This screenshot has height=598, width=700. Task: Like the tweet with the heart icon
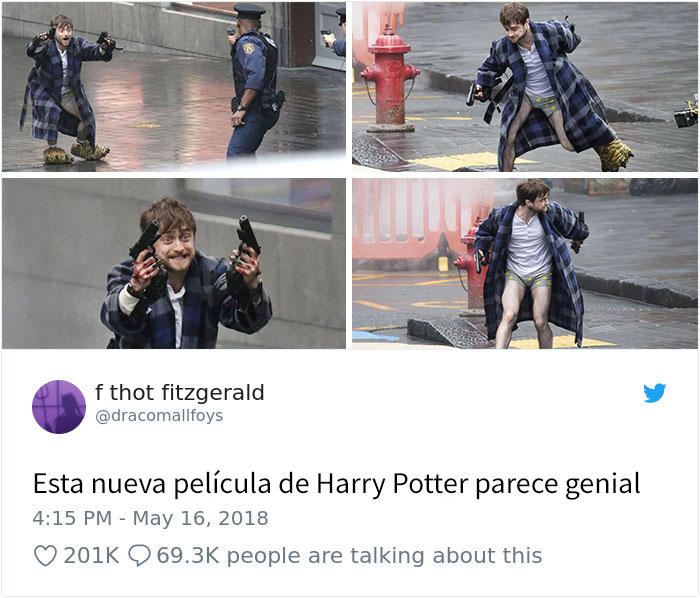tap(46, 556)
